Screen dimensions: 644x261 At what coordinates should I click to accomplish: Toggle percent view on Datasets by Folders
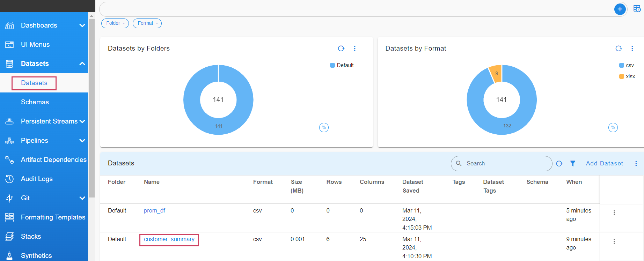pyautogui.click(x=324, y=128)
